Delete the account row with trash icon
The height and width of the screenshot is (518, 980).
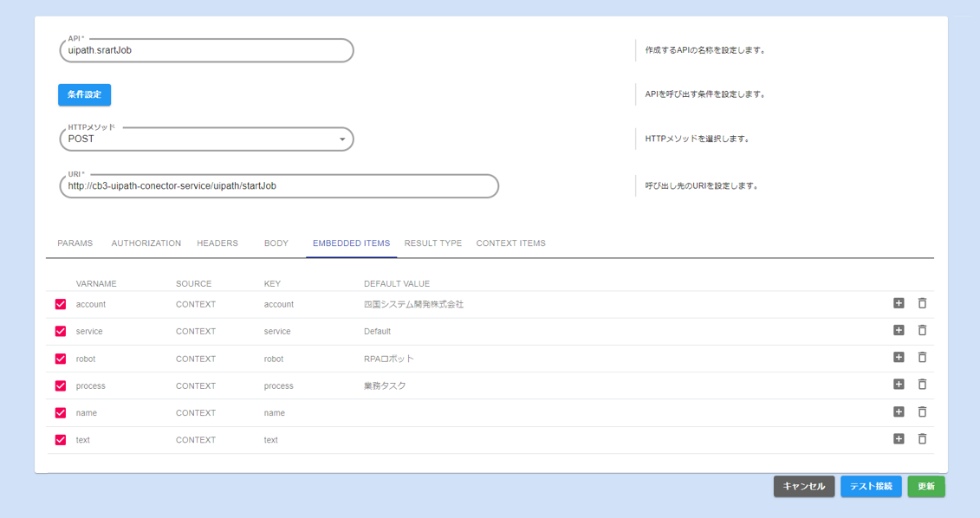tap(922, 303)
